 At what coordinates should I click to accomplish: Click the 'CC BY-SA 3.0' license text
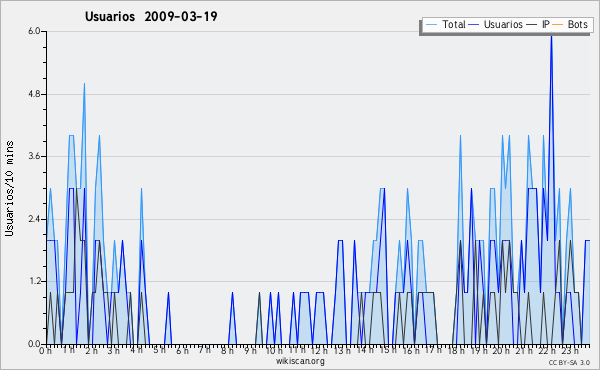[x=569, y=362]
